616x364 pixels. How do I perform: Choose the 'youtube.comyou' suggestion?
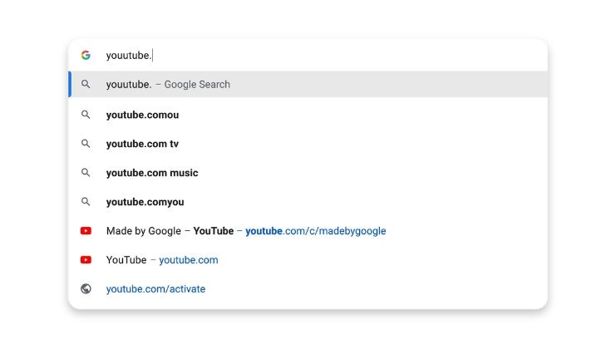click(x=308, y=202)
